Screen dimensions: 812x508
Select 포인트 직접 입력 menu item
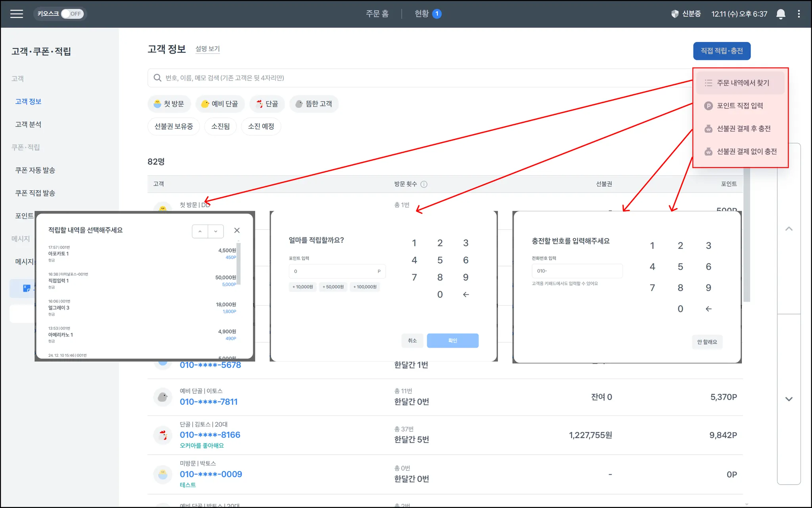(x=740, y=106)
